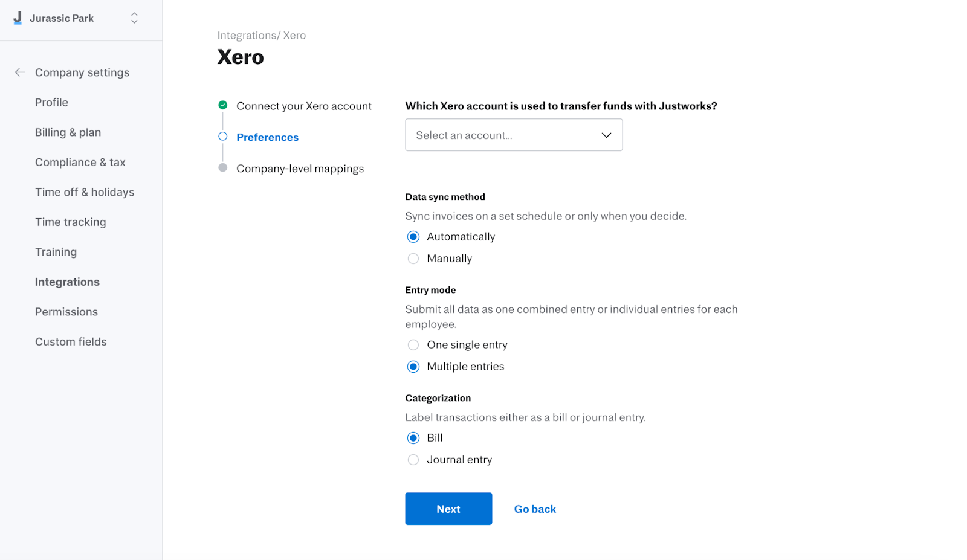Screen dimensions: 967x560
Task: Click the gray Company-level mappings step dot
Action: click(x=223, y=168)
